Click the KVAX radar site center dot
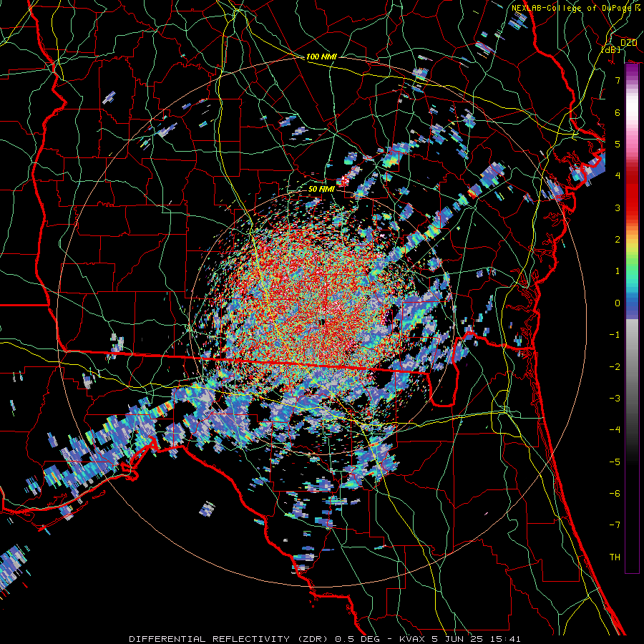This screenshot has height=644, width=644. [322, 323]
